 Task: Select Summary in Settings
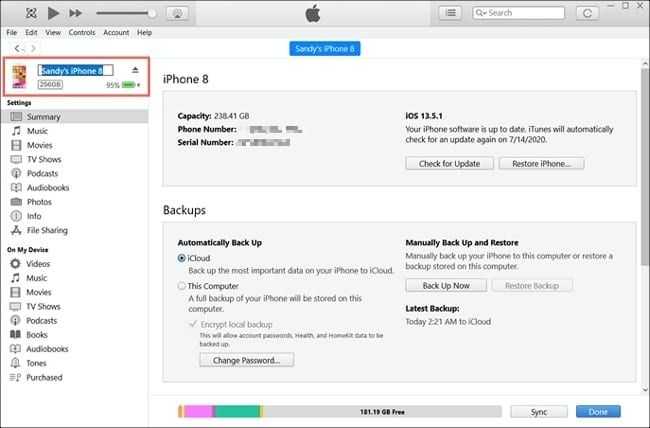[75, 117]
